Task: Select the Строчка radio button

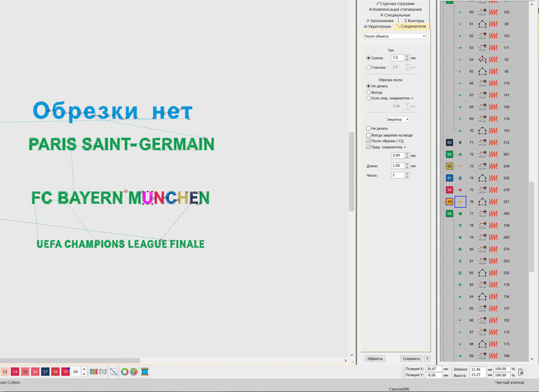Action: [368, 67]
